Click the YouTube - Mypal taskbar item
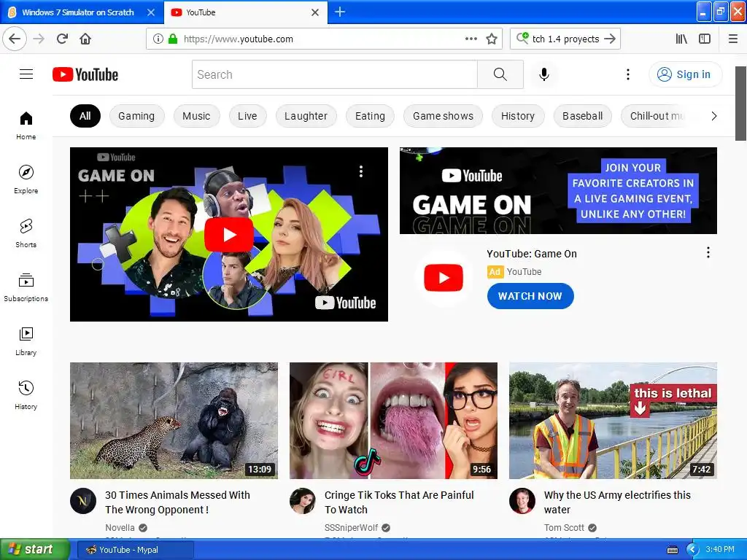The width and height of the screenshot is (747, 560). click(135, 550)
